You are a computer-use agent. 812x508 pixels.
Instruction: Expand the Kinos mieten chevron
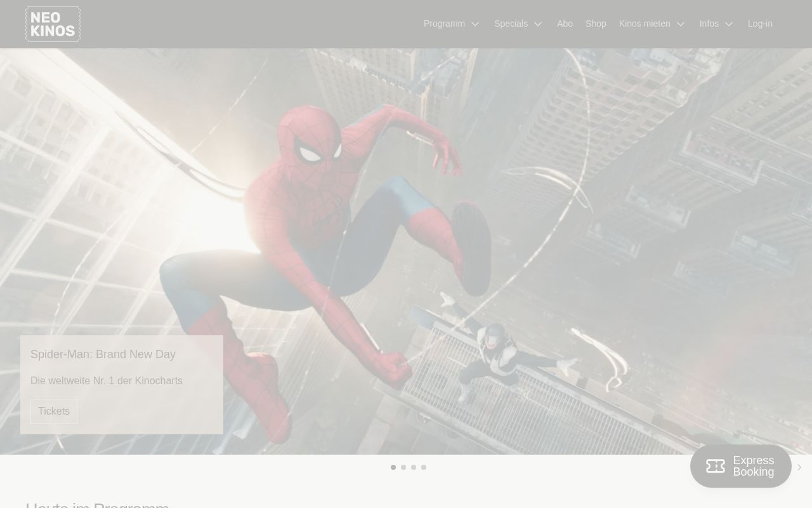[681, 24]
